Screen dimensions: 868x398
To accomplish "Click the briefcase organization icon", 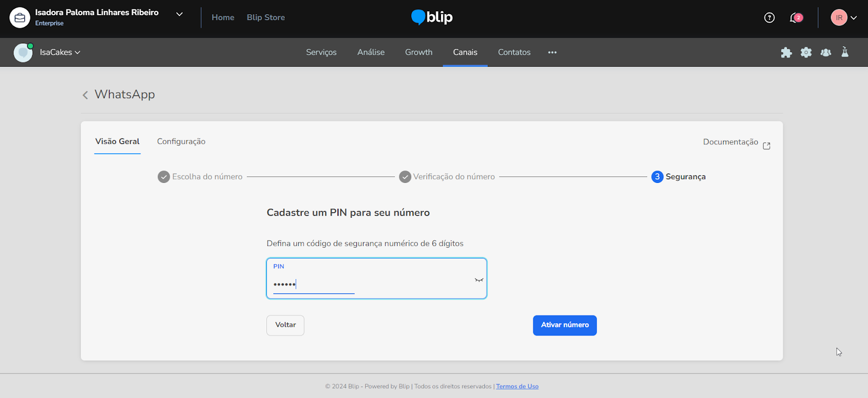I will tap(20, 17).
